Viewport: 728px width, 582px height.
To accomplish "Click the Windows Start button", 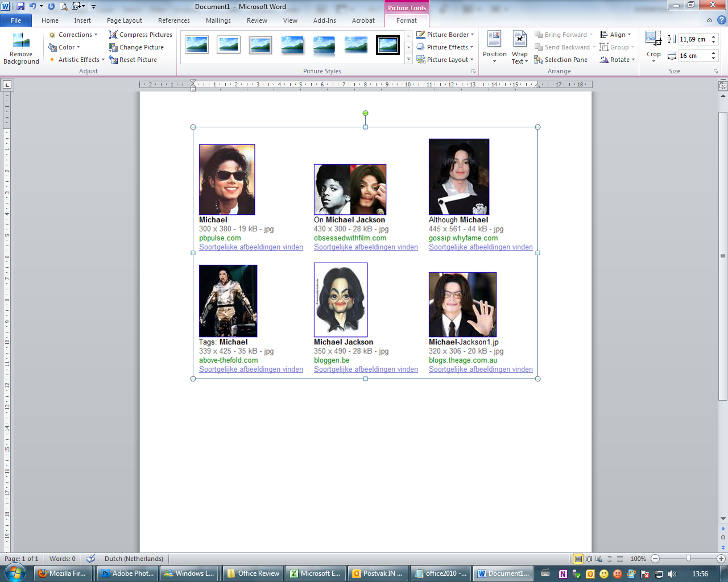I will point(14,572).
